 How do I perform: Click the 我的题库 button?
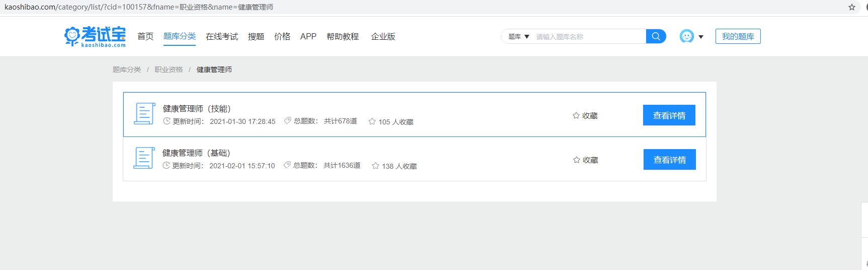738,36
